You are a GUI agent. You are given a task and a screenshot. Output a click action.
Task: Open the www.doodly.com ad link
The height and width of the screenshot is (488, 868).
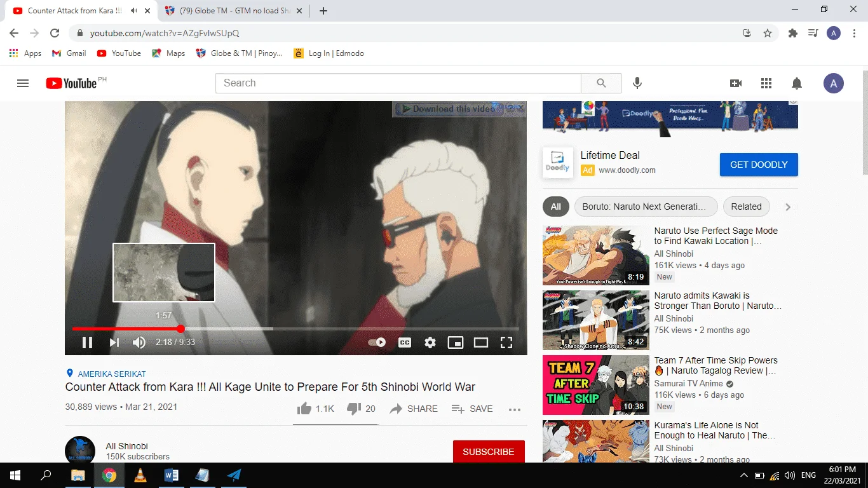[627, 170]
